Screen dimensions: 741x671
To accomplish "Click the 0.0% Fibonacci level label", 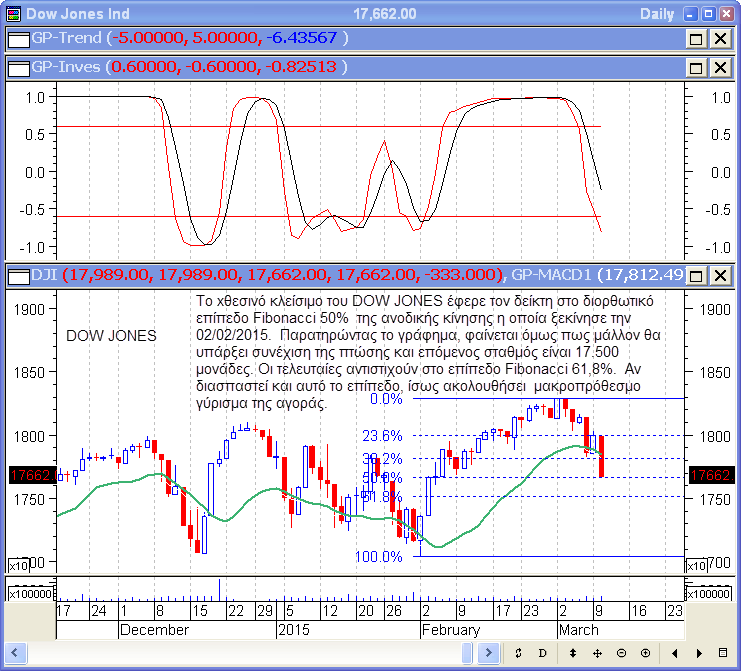I will tap(386, 399).
